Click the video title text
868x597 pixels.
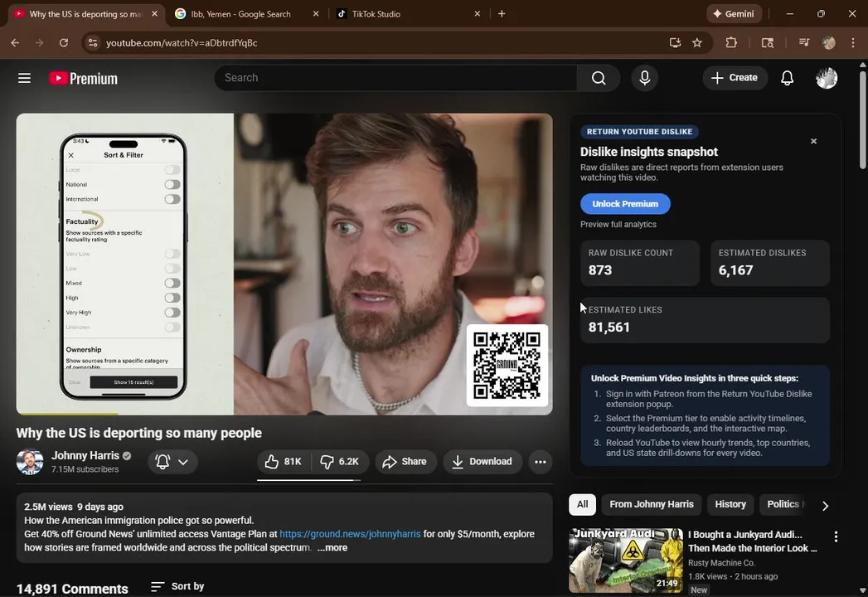point(139,433)
